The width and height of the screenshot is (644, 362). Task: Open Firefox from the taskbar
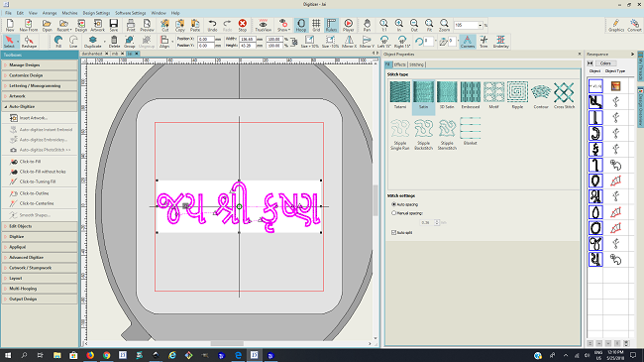point(90,355)
